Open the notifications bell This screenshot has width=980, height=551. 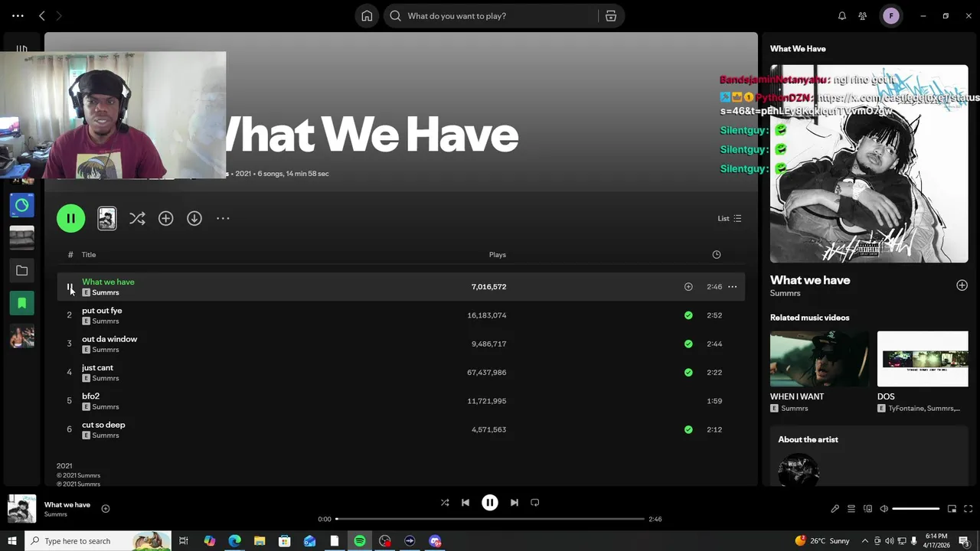842,16
